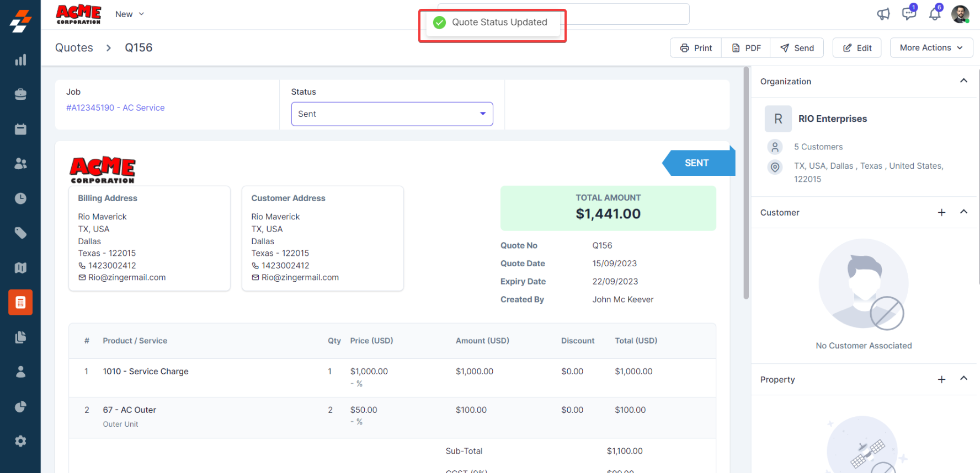Open the More Actions dropdown

931,48
